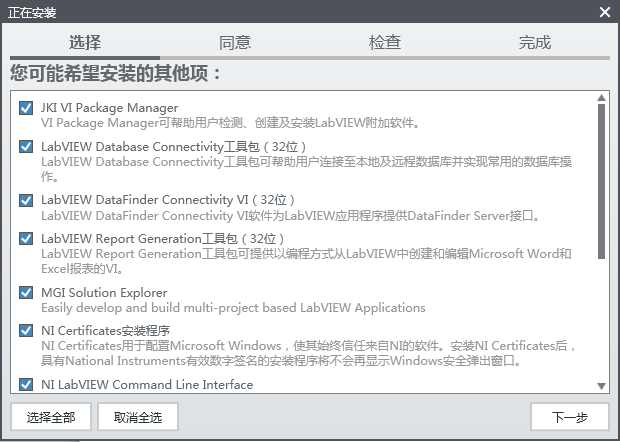Close the installer window with X icon
The width and height of the screenshot is (620, 442).
pos(605,12)
